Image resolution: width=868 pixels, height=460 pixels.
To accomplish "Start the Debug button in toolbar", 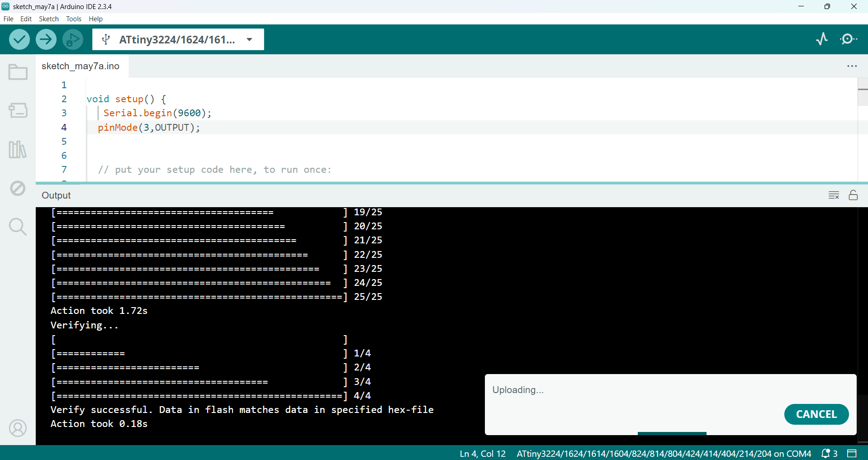I will [73, 39].
